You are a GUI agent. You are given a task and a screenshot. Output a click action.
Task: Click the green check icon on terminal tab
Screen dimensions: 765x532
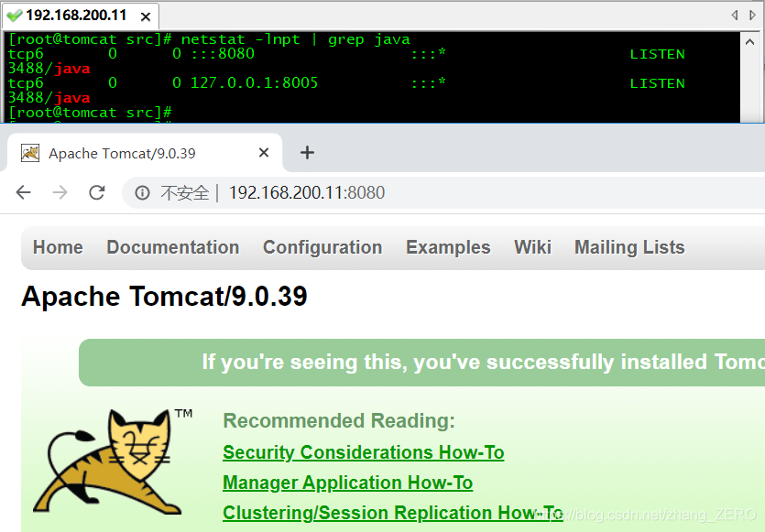pyautogui.click(x=15, y=16)
